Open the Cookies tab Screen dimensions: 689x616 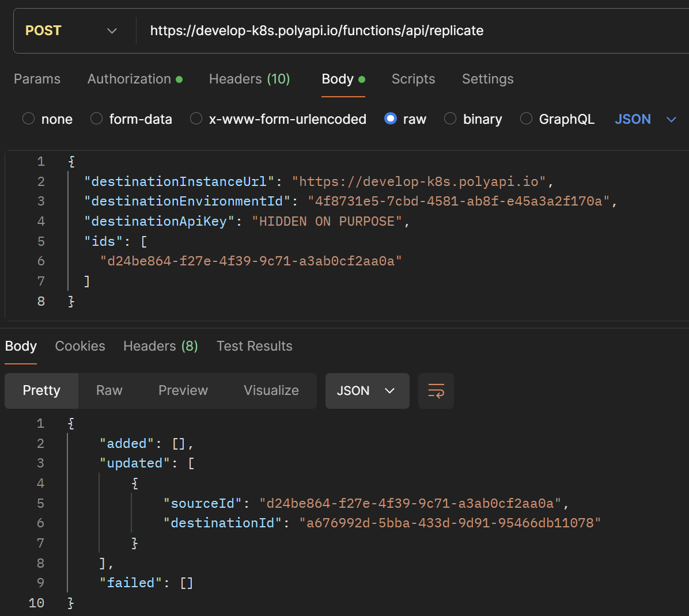pyautogui.click(x=80, y=346)
